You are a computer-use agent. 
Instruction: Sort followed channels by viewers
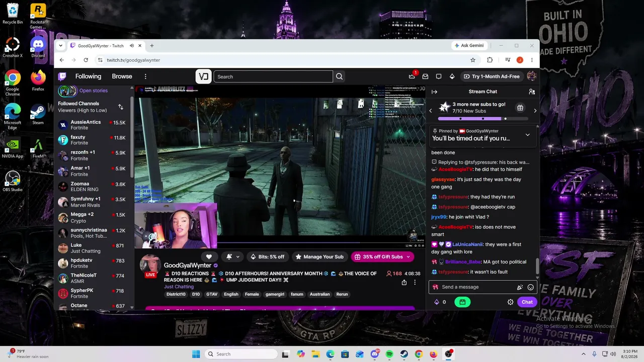coord(120,107)
